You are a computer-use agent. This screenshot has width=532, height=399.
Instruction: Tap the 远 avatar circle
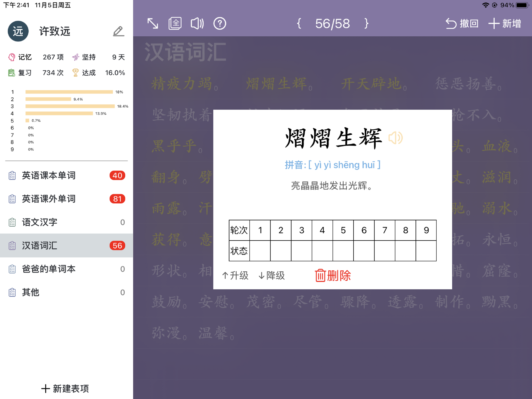(x=18, y=31)
